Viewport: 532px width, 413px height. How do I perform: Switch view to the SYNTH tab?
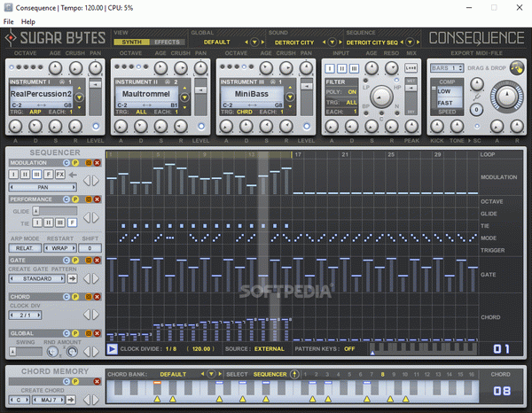click(x=131, y=42)
